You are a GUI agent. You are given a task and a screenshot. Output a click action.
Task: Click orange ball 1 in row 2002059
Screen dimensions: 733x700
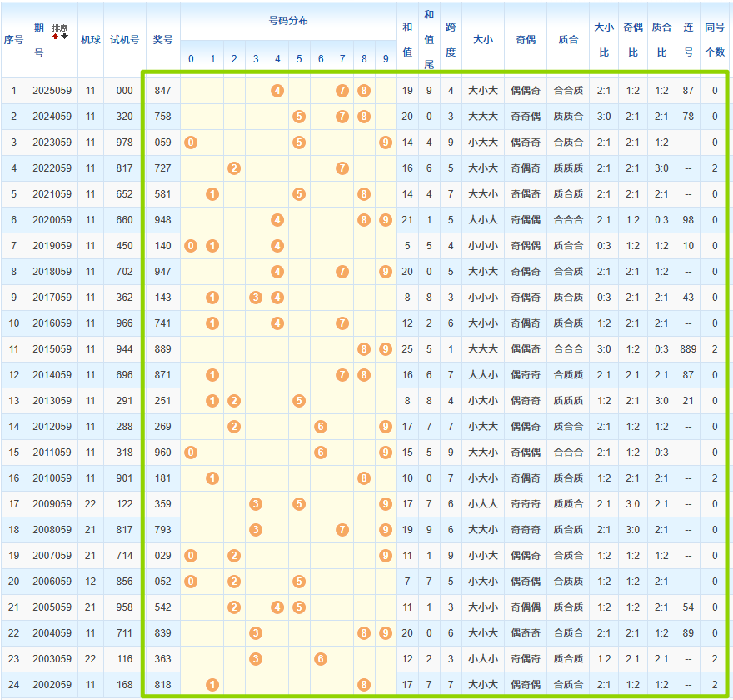pyautogui.click(x=212, y=685)
